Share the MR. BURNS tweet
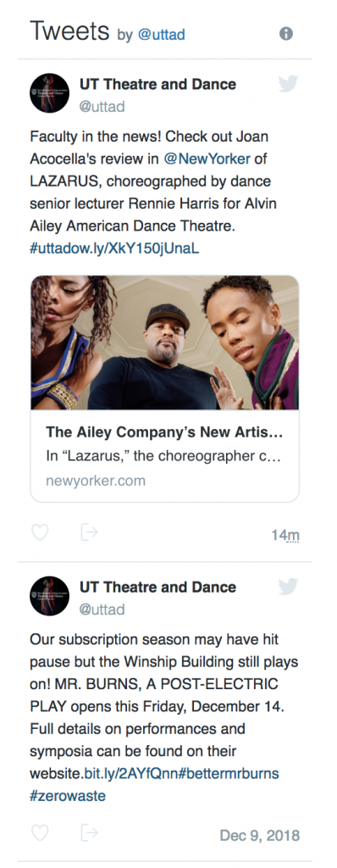The width and height of the screenshot is (337, 868). 89,832
